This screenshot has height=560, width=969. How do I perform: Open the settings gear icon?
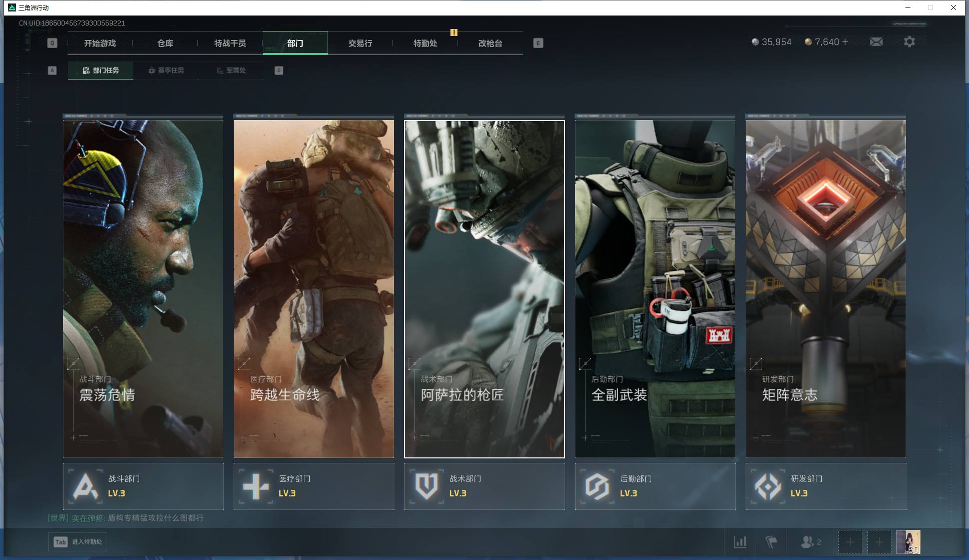pos(909,42)
